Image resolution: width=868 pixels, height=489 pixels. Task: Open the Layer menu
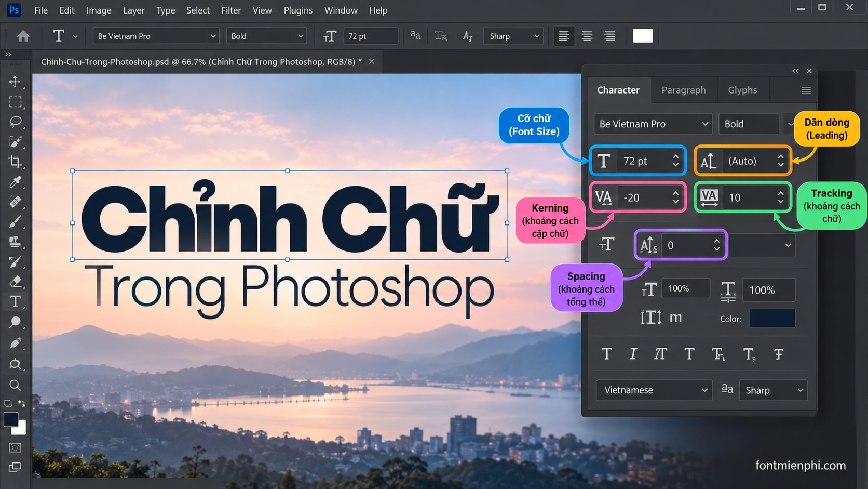[x=133, y=10]
